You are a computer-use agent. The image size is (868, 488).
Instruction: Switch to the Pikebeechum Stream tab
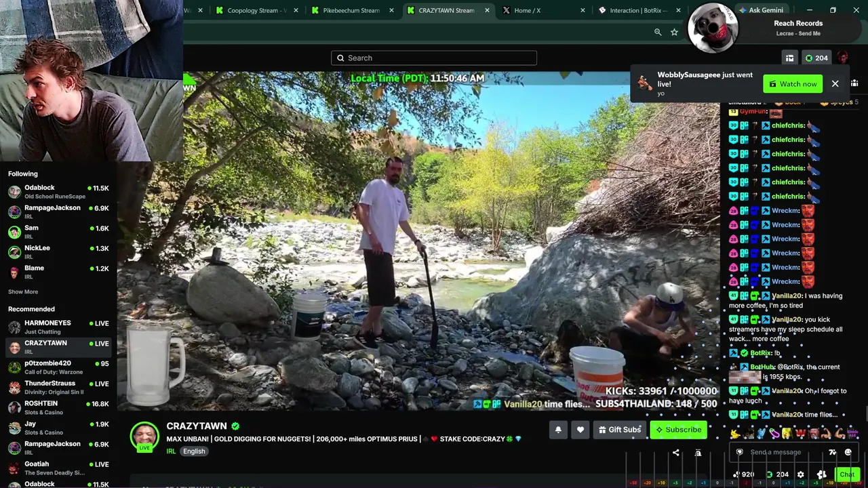click(x=351, y=10)
